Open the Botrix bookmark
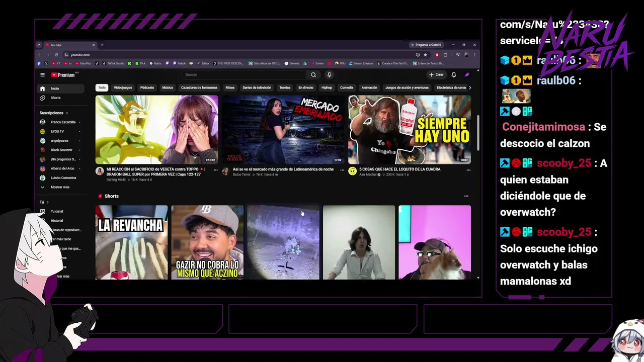Image resolution: width=644 pixels, height=362 pixels. 155,63
